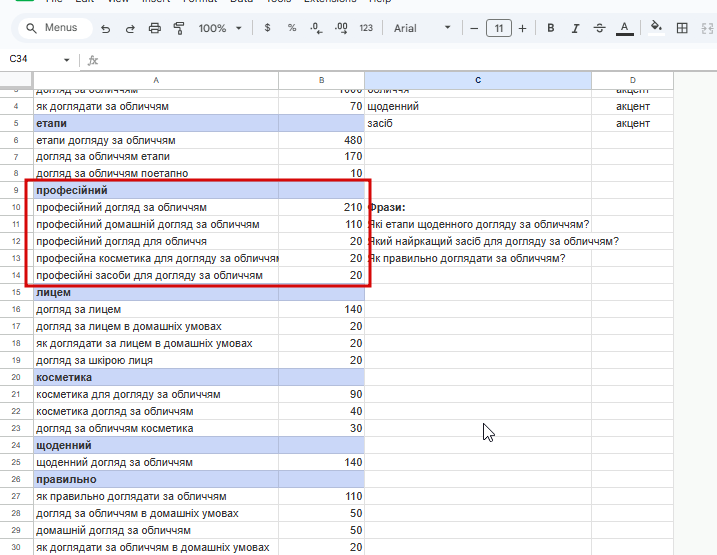Click cell 'догляд за шкірою лиця'
The width and height of the screenshot is (717, 555).
tap(156, 360)
